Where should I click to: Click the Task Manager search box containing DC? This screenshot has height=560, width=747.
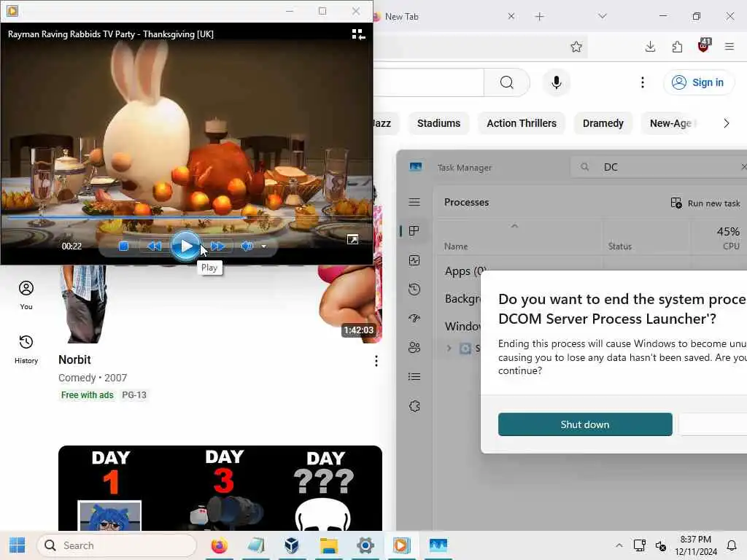657,167
